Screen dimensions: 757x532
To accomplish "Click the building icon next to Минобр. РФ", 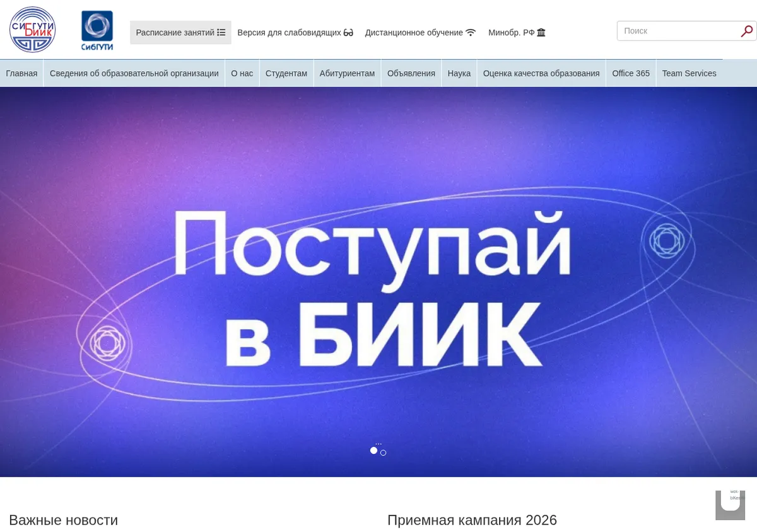I will [x=541, y=33].
